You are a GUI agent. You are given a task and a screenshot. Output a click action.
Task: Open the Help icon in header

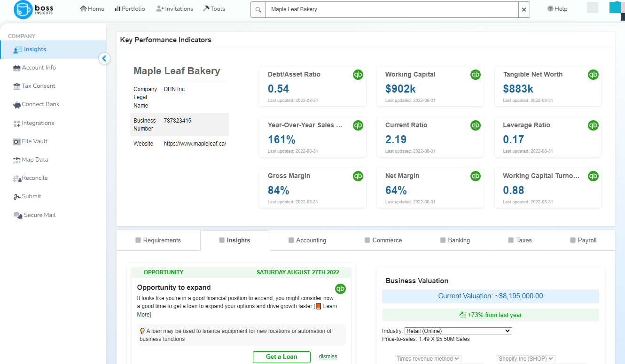point(550,9)
